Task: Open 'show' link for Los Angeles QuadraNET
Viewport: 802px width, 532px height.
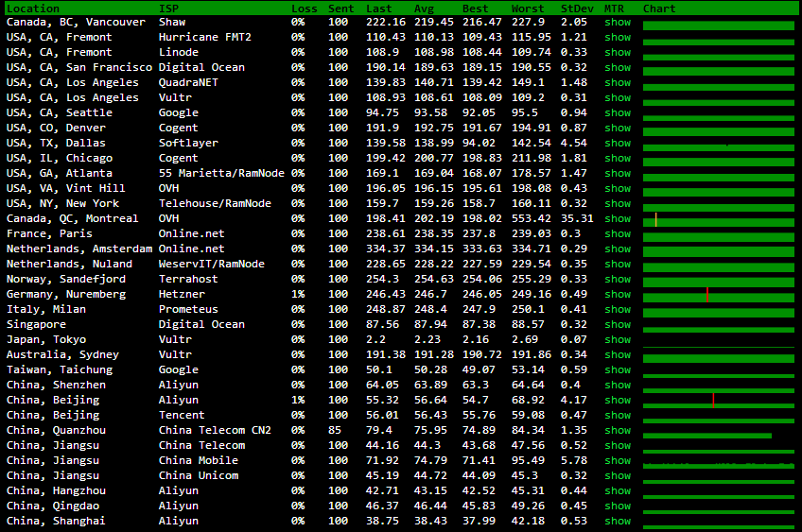Action: click(x=618, y=83)
